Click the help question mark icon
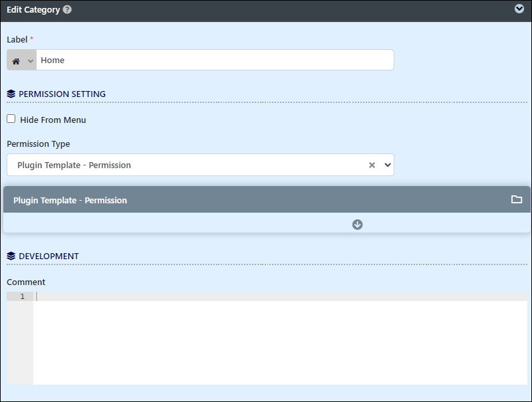This screenshot has height=402, width=532. (x=67, y=9)
